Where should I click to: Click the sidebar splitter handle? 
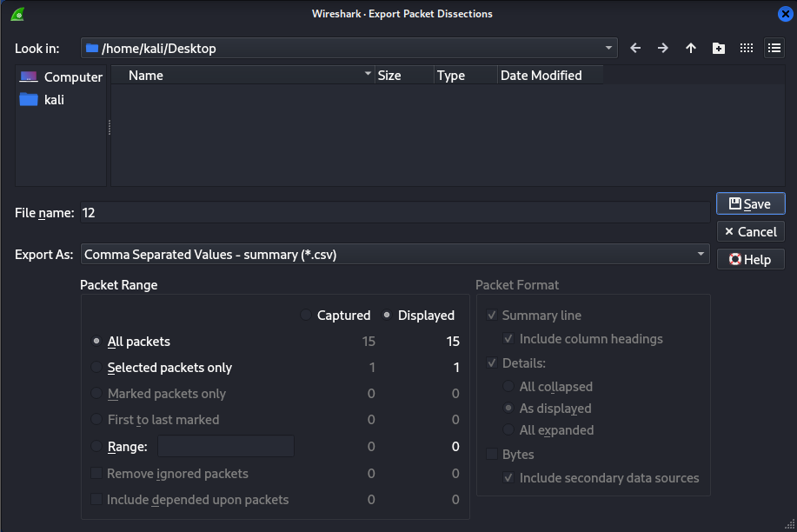click(110, 127)
